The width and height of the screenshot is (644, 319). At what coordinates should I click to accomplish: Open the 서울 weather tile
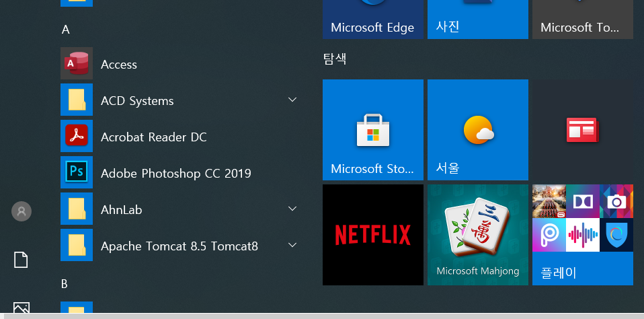click(478, 130)
